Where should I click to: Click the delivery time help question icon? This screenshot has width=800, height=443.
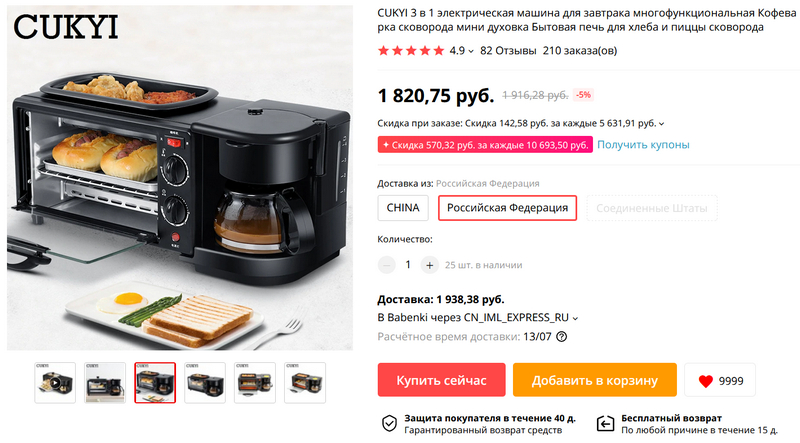click(x=561, y=337)
